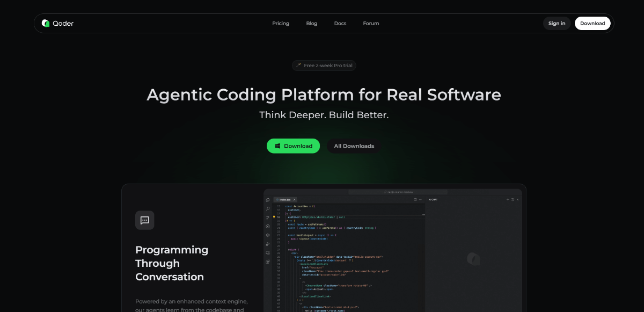
Task: Click the await signout(countryCode) line
Action: (310, 238)
